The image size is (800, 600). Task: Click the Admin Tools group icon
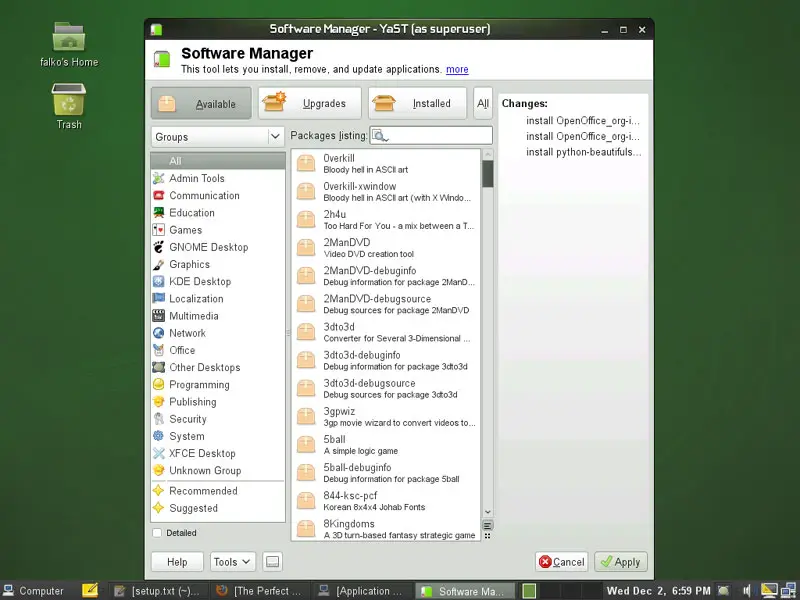(x=159, y=178)
